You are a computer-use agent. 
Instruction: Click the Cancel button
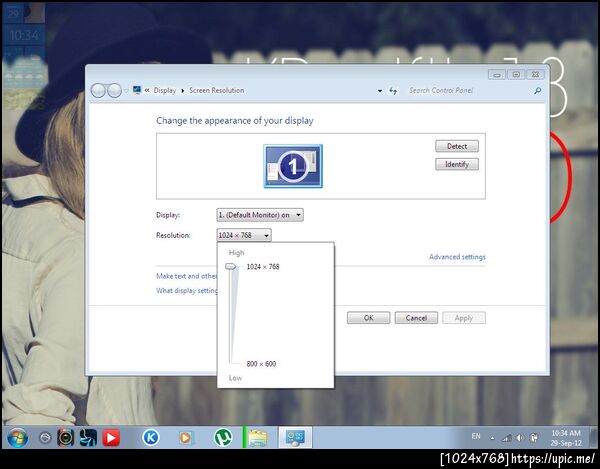pos(416,318)
